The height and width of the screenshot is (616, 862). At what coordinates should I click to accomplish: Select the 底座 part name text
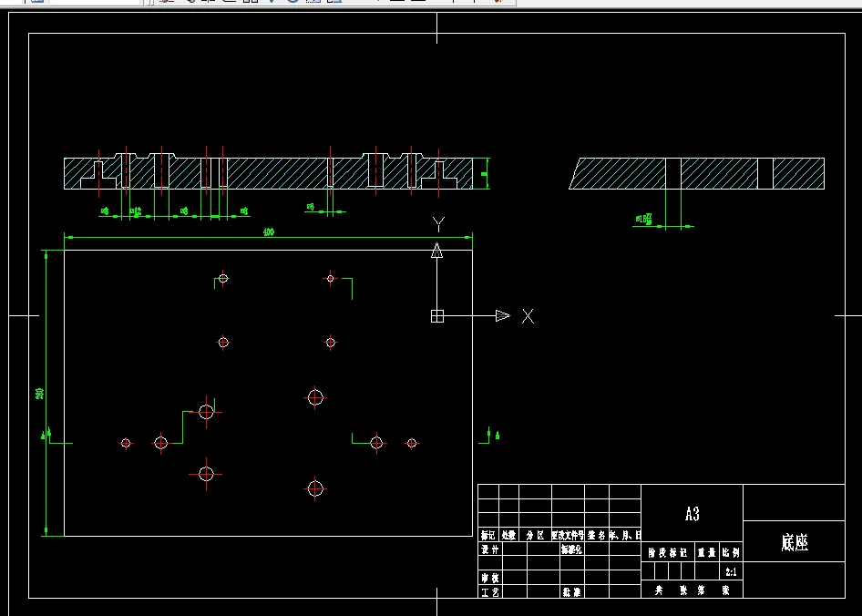pos(795,542)
